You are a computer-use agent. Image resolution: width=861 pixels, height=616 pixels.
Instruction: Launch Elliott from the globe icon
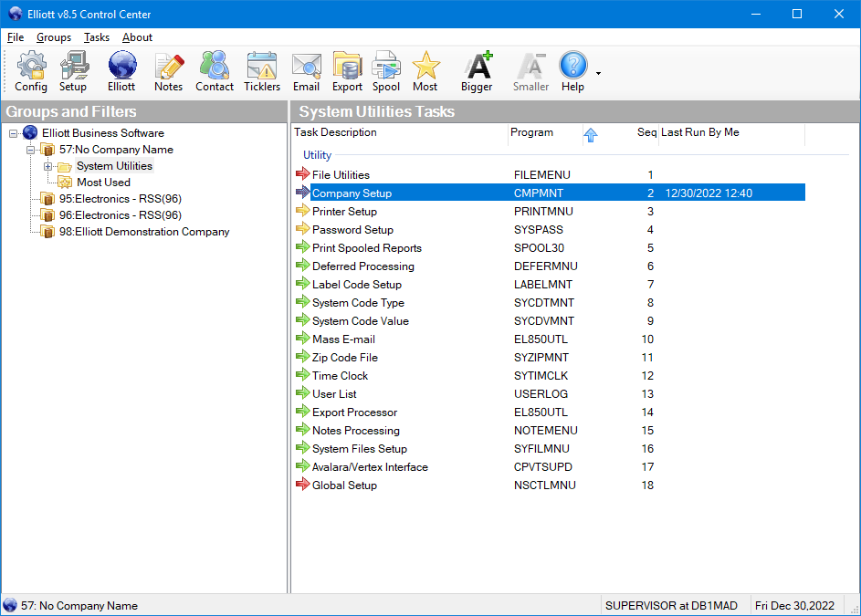pyautogui.click(x=121, y=71)
